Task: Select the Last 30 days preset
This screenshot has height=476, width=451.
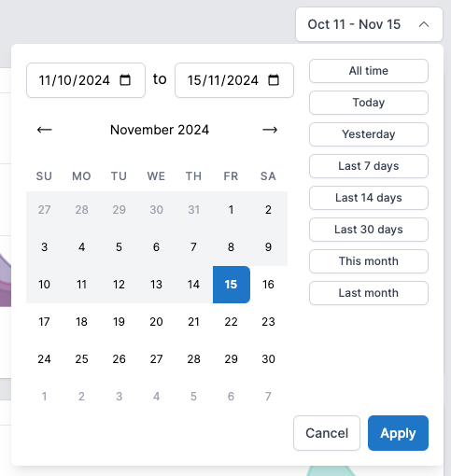Action: pos(369,230)
